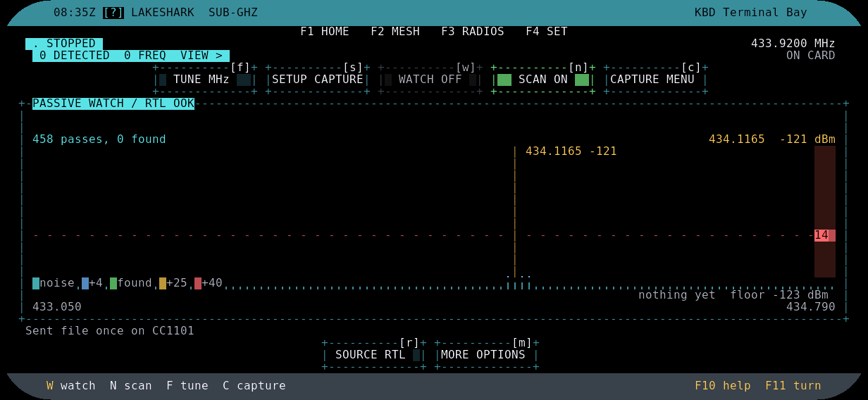Open the F1 HOME tab
This screenshot has height=400, width=868.
(x=325, y=32)
